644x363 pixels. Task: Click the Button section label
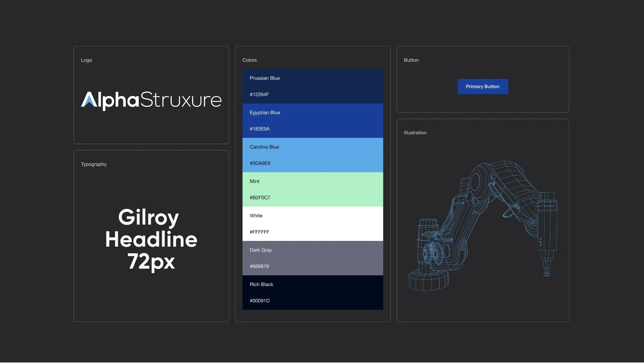(411, 60)
